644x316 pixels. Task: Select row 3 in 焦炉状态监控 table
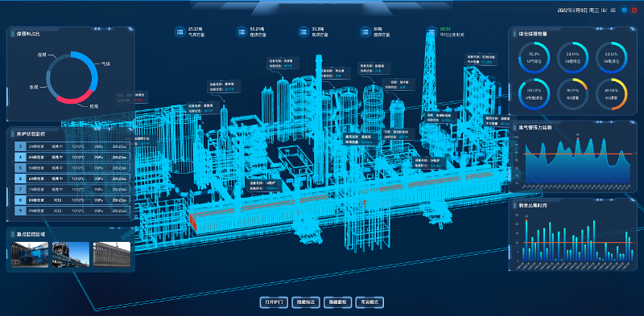point(72,146)
